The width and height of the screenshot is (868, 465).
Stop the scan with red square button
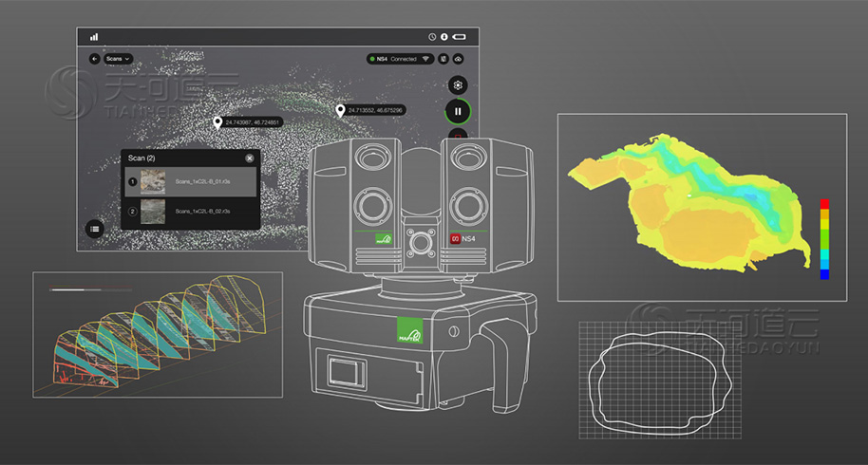coord(458,135)
